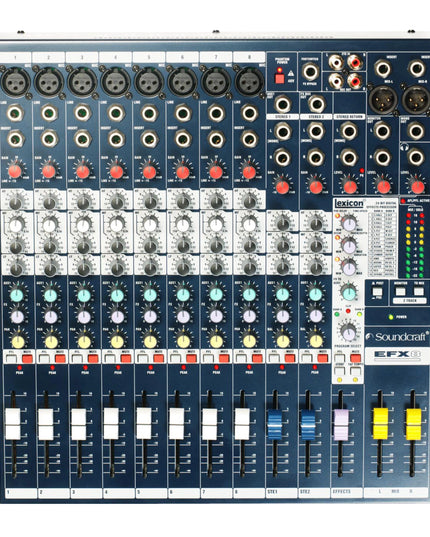Click channel 3 yellow PAN knob
This screenshot has width=430, height=537.
pyautogui.click(x=84, y=341)
